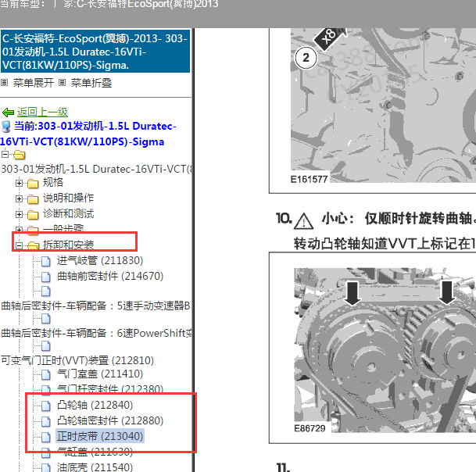The width and height of the screenshot is (476, 472).
Task: Open the 规格 tree item
Action: (53, 182)
